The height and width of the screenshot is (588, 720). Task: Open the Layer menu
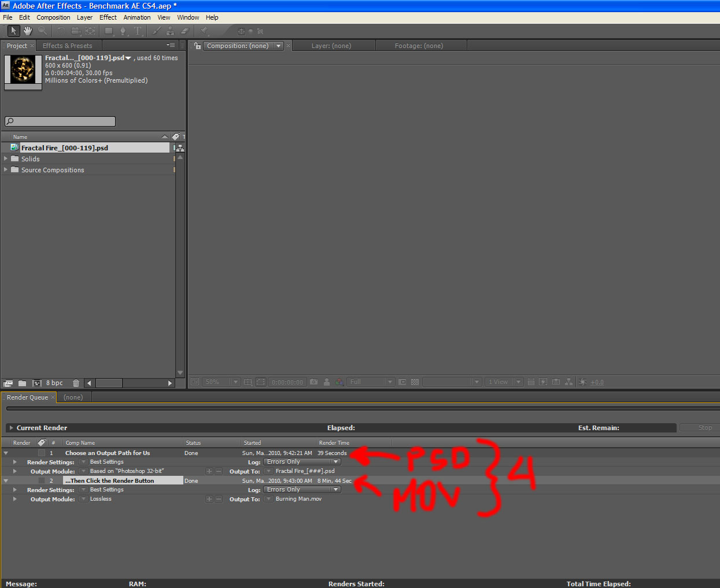[x=84, y=17]
